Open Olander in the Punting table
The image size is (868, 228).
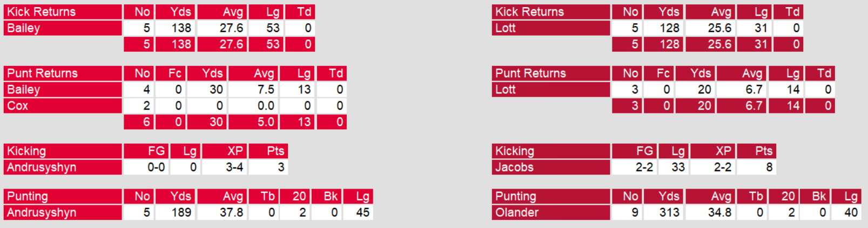517,213
